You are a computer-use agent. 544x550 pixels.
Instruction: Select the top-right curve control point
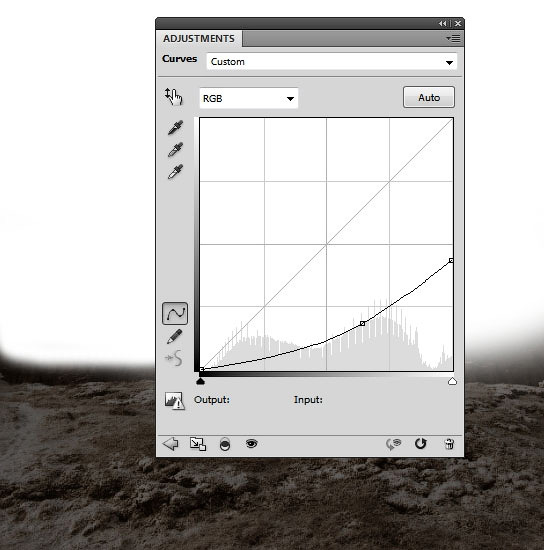451,261
